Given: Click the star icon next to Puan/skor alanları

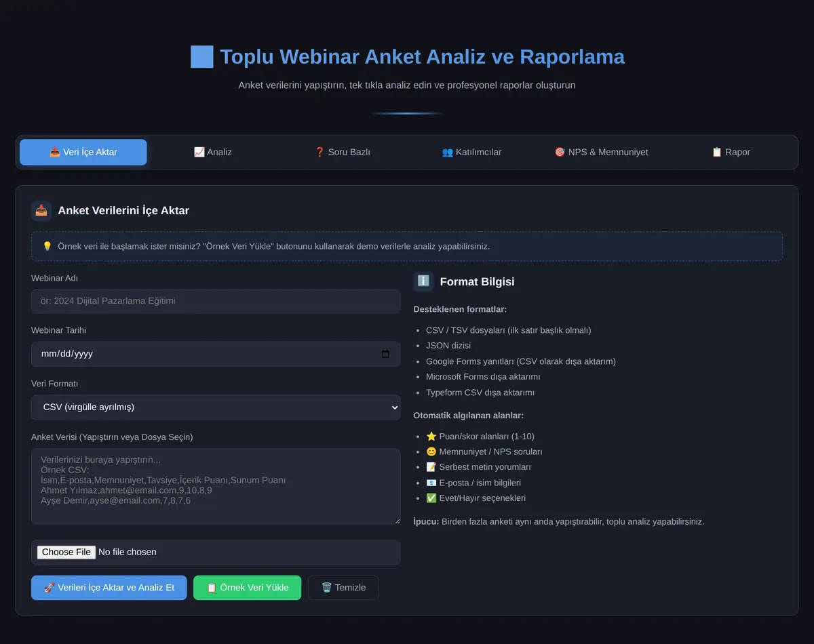Looking at the screenshot, I should click(x=431, y=436).
